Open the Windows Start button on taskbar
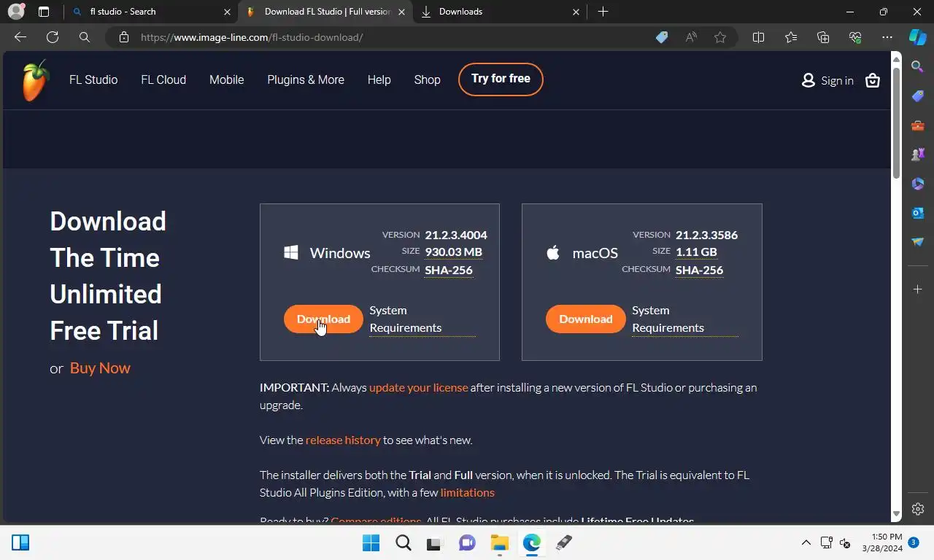 tap(371, 542)
